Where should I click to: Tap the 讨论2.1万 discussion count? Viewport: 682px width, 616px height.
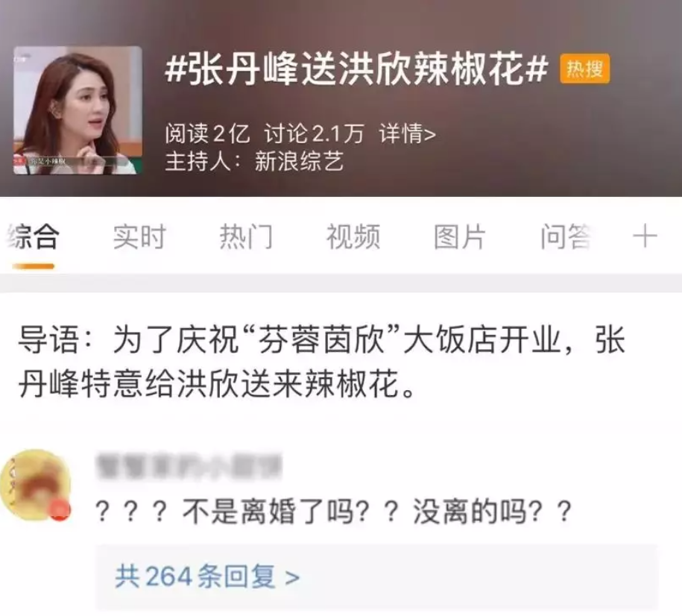click(x=314, y=133)
